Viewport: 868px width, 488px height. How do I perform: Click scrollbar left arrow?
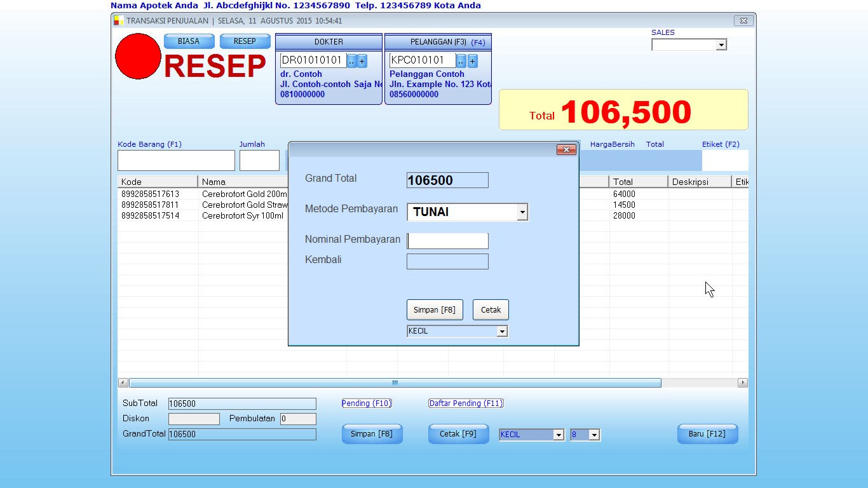point(123,383)
